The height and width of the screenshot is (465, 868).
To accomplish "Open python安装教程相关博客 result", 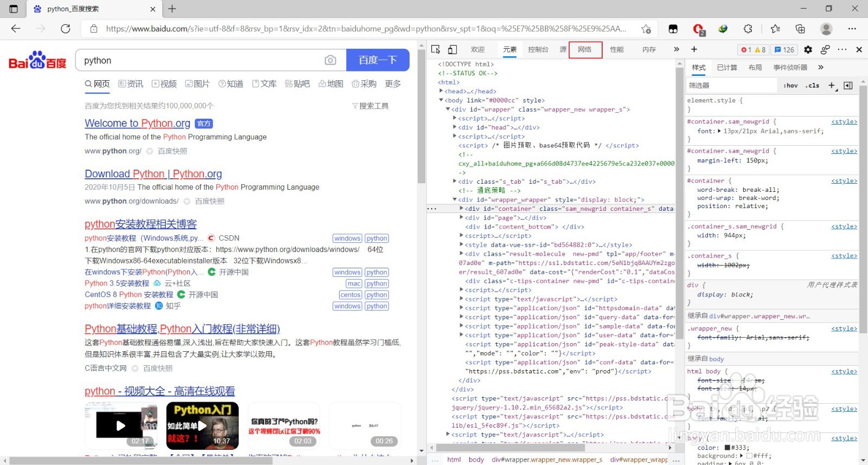I will coord(141,224).
